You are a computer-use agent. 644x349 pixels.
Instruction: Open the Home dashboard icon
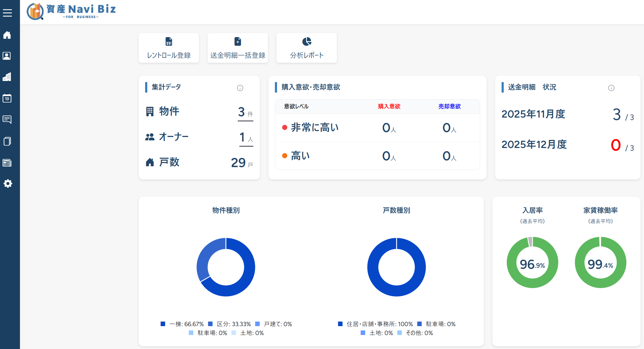click(7, 35)
